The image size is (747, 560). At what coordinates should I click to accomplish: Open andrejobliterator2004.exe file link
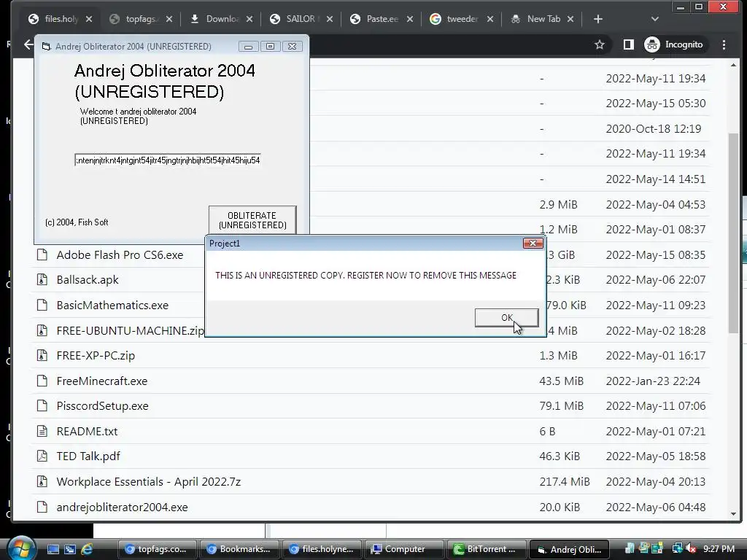point(122,507)
